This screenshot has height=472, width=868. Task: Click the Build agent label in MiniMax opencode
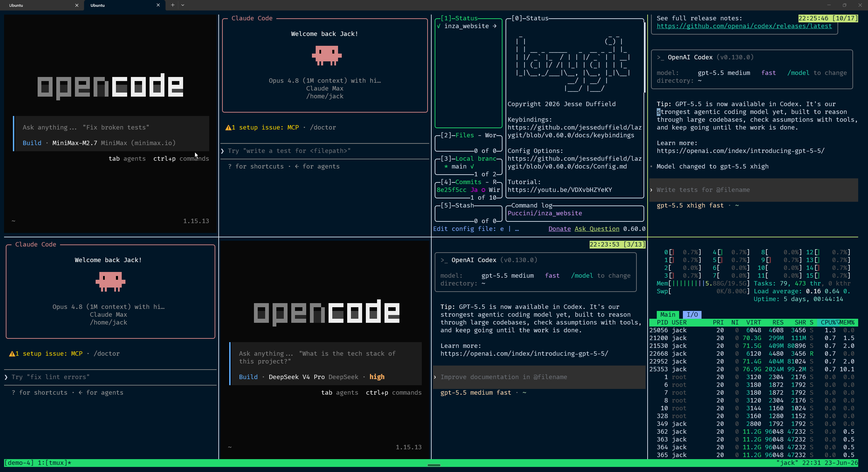[32, 143]
